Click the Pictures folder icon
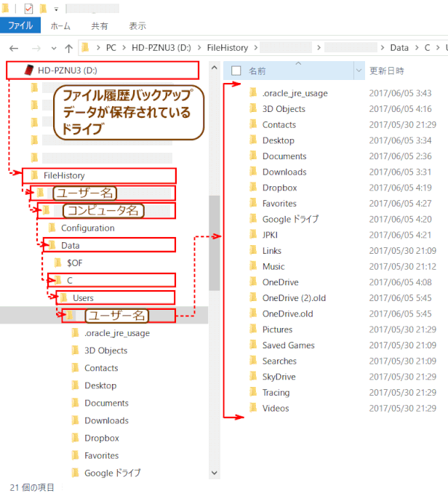The image size is (448, 496). click(253, 329)
